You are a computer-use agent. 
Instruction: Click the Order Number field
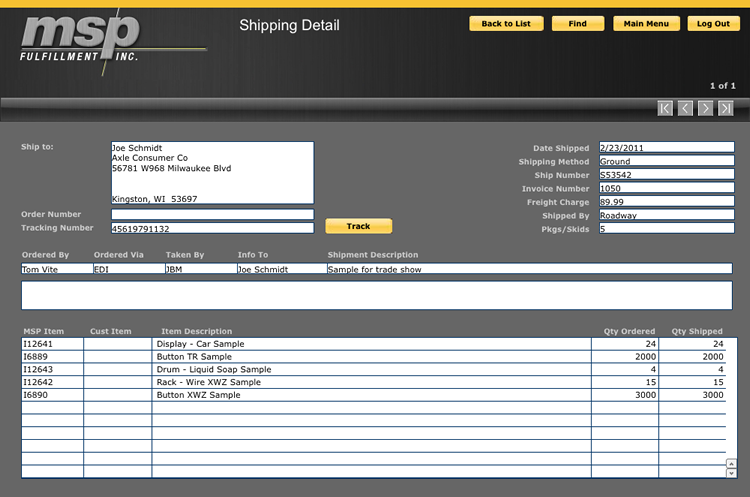(212, 214)
